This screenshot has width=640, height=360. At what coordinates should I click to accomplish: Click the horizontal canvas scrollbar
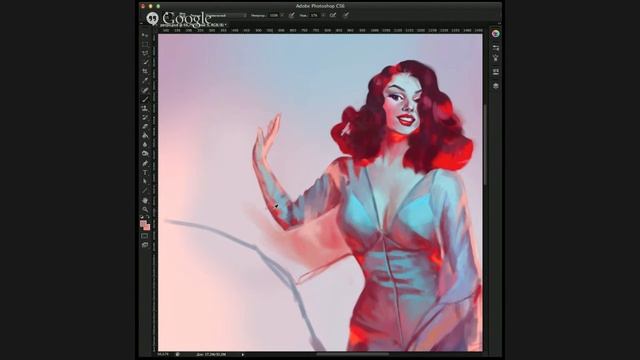coord(353,354)
